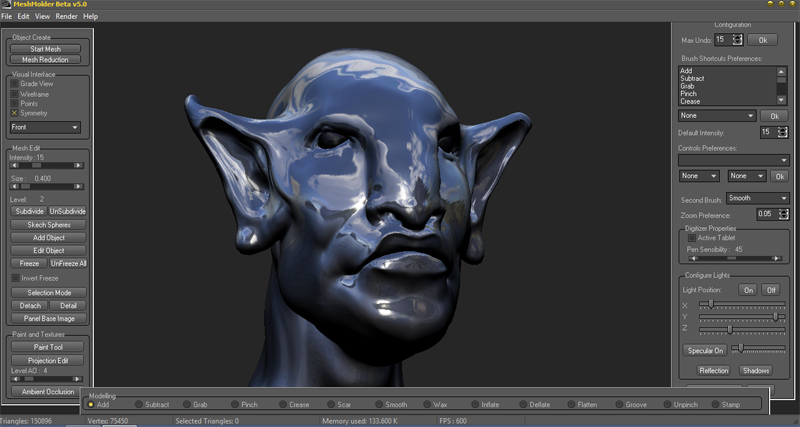Image resolution: width=800 pixels, height=427 pixels.
Task: Open the Render menu
Action: pos(66,17)
